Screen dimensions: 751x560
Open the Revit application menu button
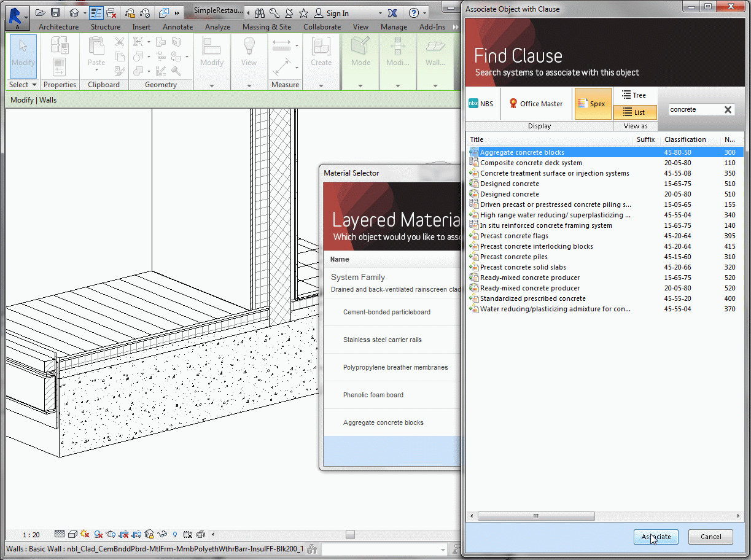pos(17,17)
